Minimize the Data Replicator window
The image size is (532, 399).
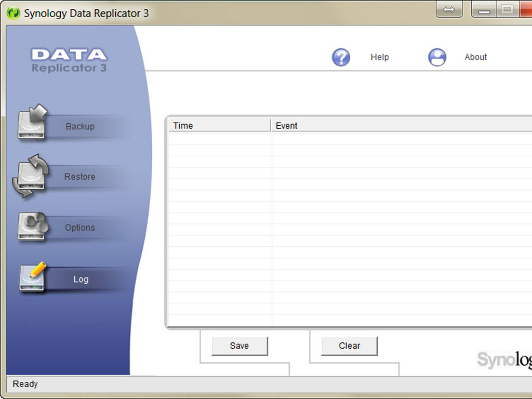[484, 9]
